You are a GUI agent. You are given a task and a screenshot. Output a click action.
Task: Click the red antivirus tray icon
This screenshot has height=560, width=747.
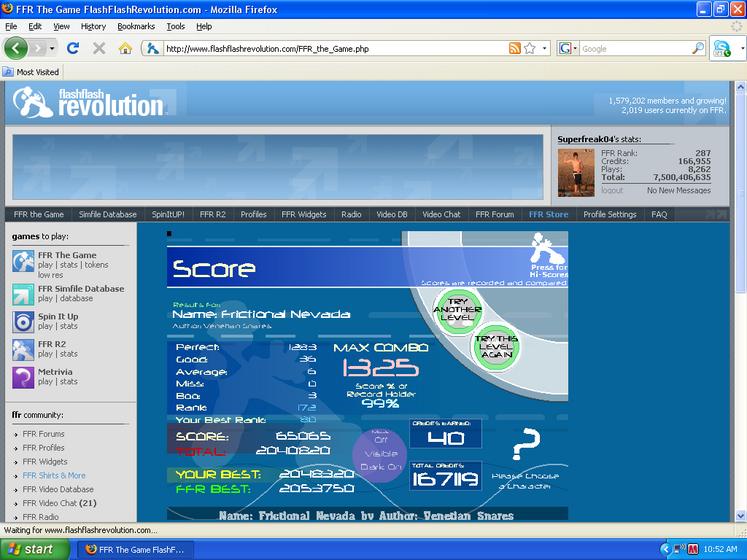692,550
